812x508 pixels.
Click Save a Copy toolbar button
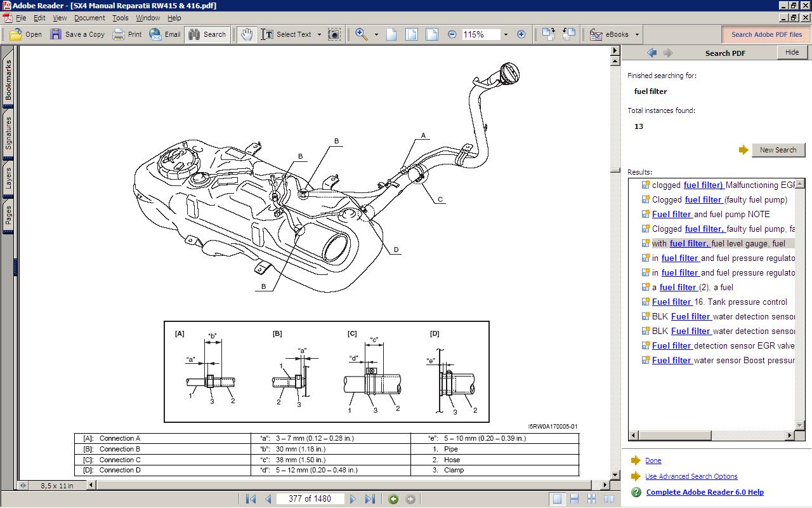pos(77,34)
